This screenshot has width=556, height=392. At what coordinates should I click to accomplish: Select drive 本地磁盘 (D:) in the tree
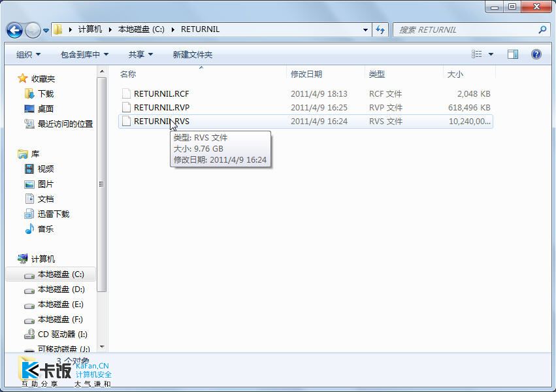tap(61, 289)
